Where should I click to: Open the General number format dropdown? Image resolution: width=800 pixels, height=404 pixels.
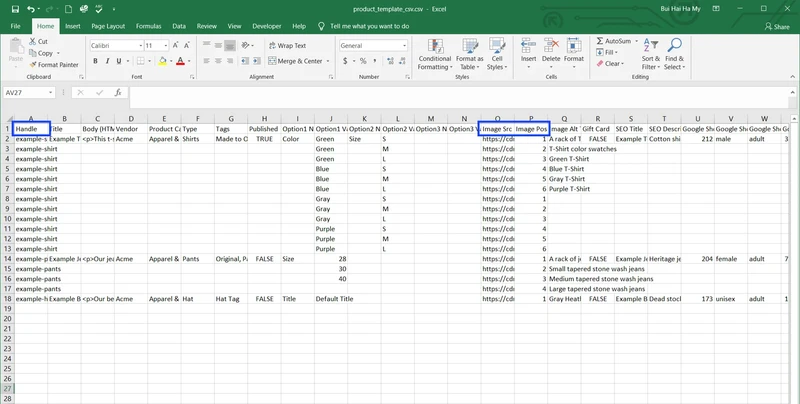pos(405,45)
